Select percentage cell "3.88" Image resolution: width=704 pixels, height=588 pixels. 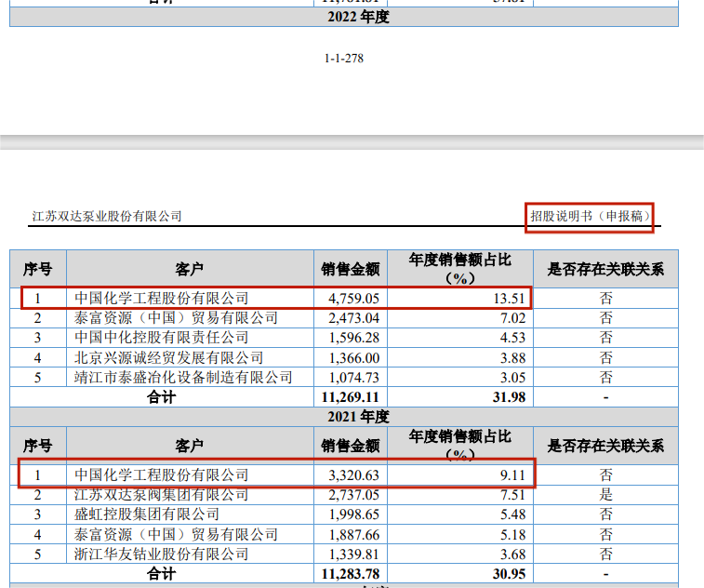pyautogui.click(x=512, y=358)
